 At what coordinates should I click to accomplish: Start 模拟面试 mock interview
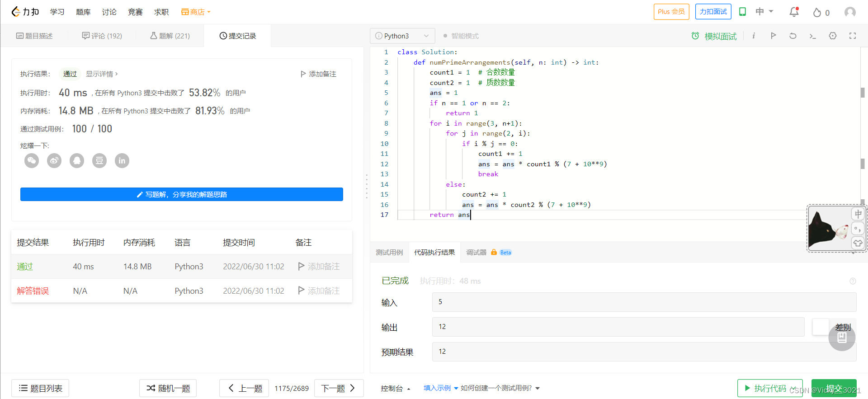point(714,36)
